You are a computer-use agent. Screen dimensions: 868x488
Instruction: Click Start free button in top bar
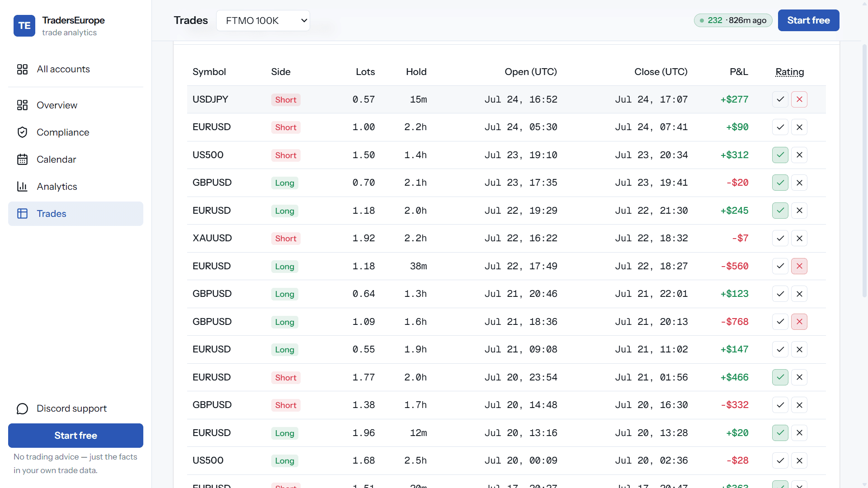pyautogui.click(x=808, y=20)
